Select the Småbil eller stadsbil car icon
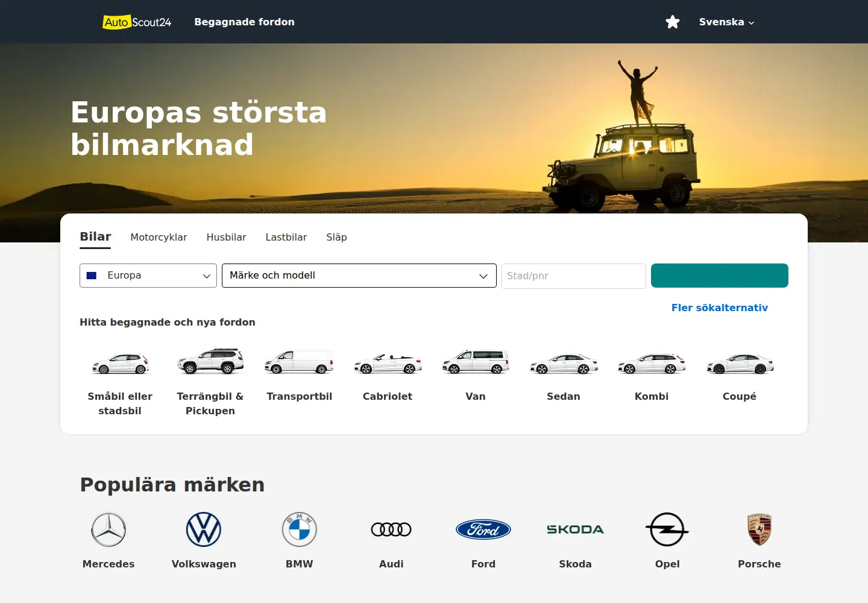The image size is (868, 603). coord(120,364)
